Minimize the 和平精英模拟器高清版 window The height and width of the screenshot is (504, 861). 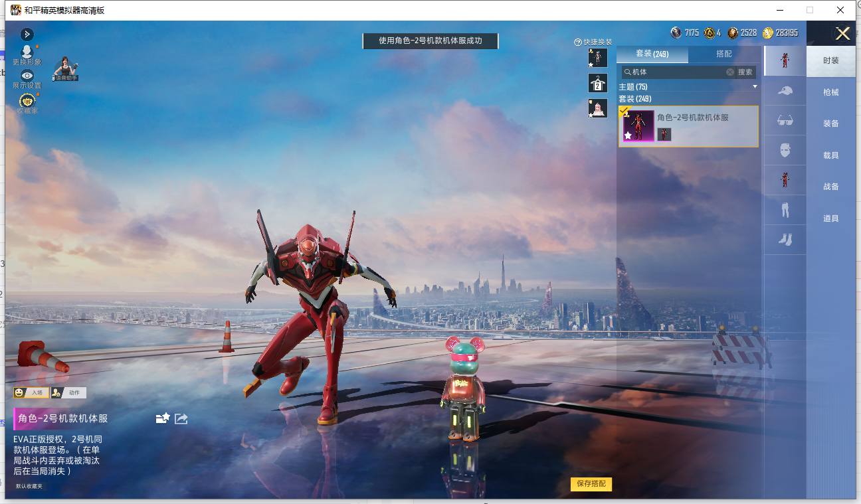(x=779, y=10)
